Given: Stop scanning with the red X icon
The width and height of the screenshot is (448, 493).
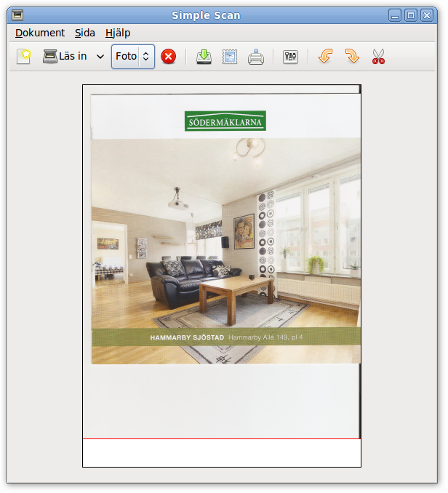Looking at the screenshot, I should 169,57.
